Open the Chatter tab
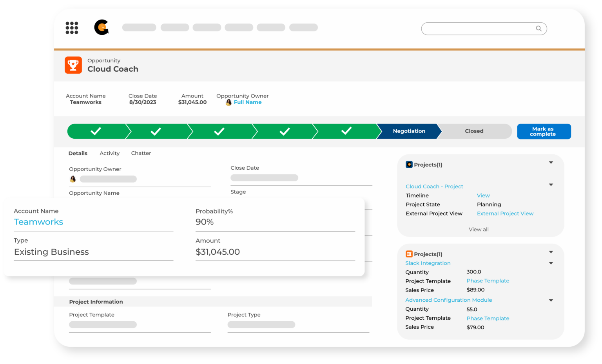Viewport: 602px width, 364px height. click(141, 153)
